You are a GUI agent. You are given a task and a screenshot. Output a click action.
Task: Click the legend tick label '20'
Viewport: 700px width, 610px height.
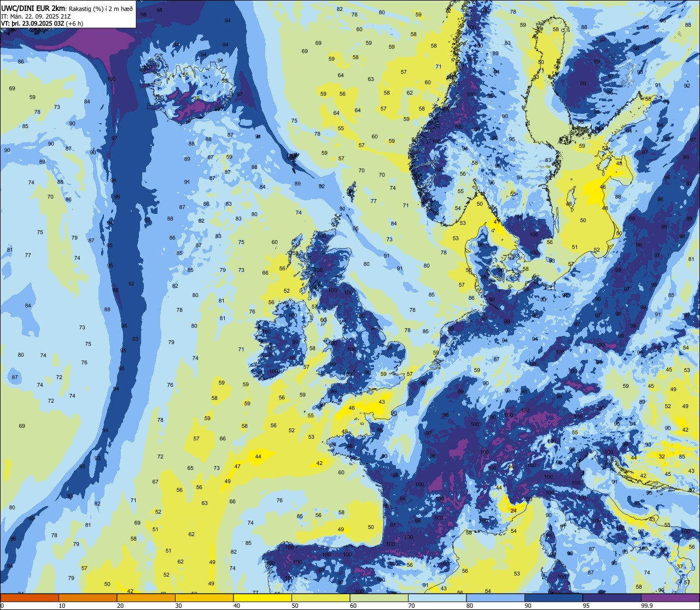(120, 606)
